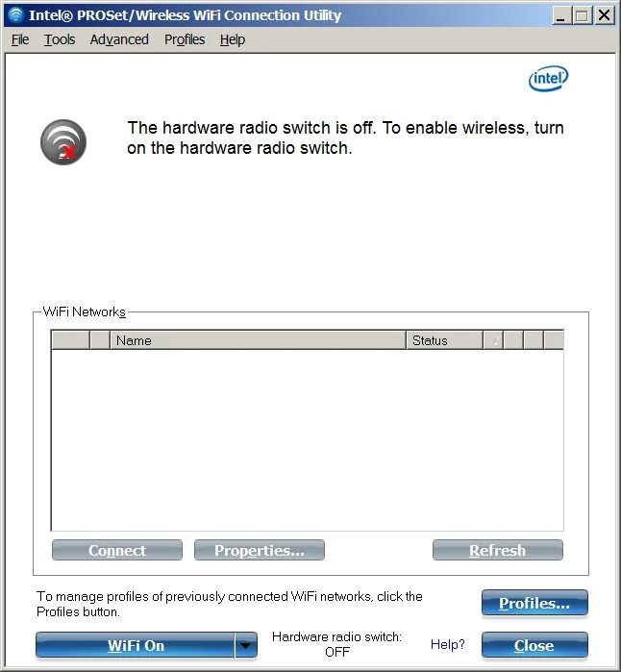Click the 'To manage profiles' instruction text
Image resolution: width=621 pixels, height=672 pixels.
click(x=230, y=604)
